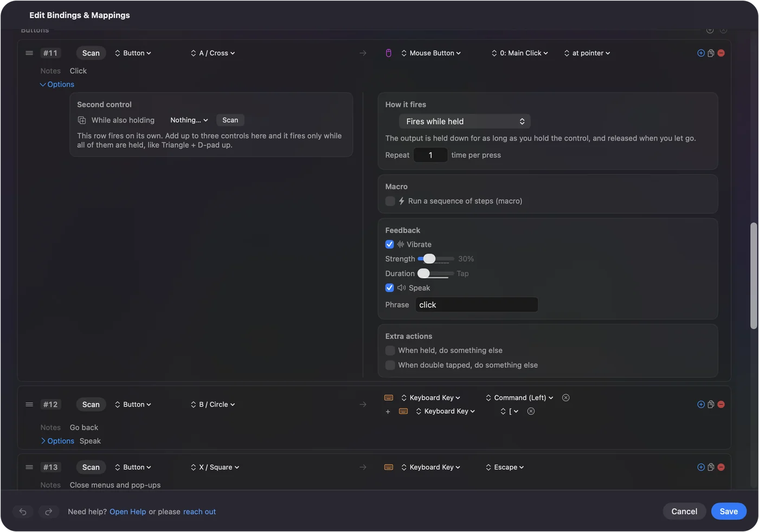Uncheck the Speak feedback checkbox
This screenshot has height=532, width=759.
click(390, 288)
